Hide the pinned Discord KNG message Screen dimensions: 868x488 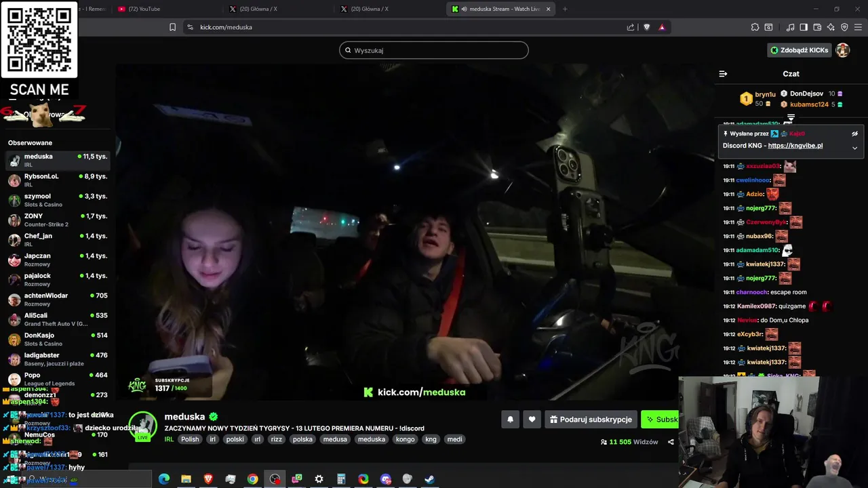[854, 134]
